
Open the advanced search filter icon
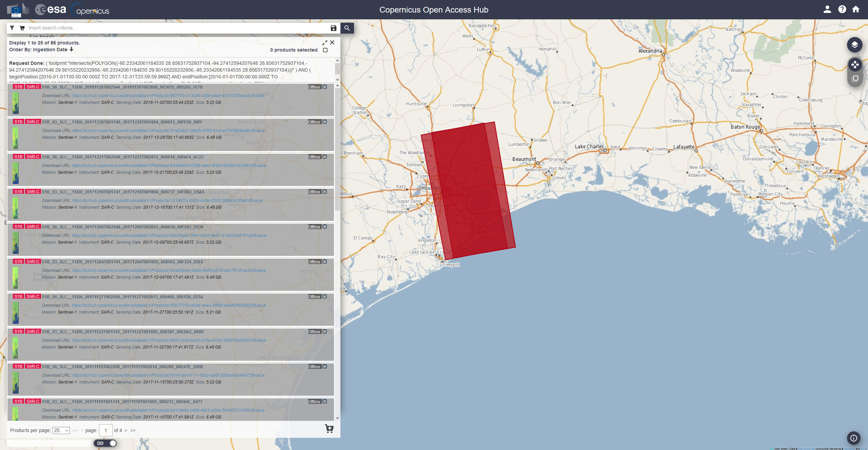point(12,28)
